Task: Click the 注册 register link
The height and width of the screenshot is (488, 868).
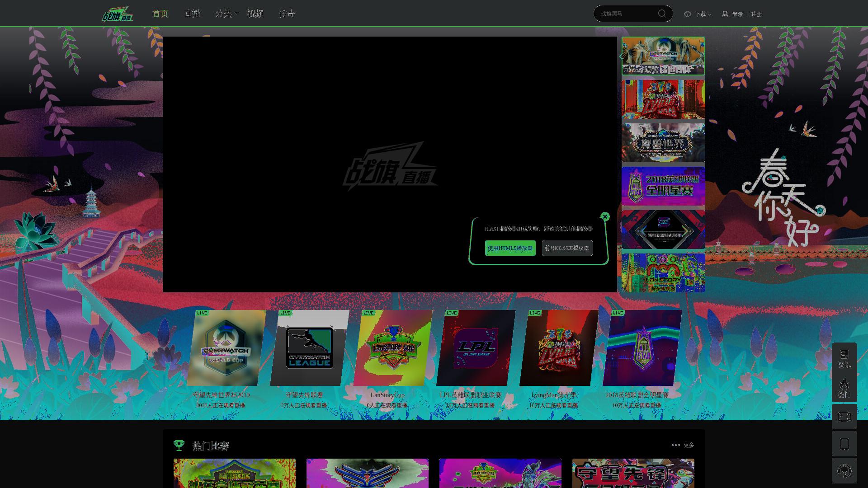Action: pyautogui.click(x=756, y=14)
